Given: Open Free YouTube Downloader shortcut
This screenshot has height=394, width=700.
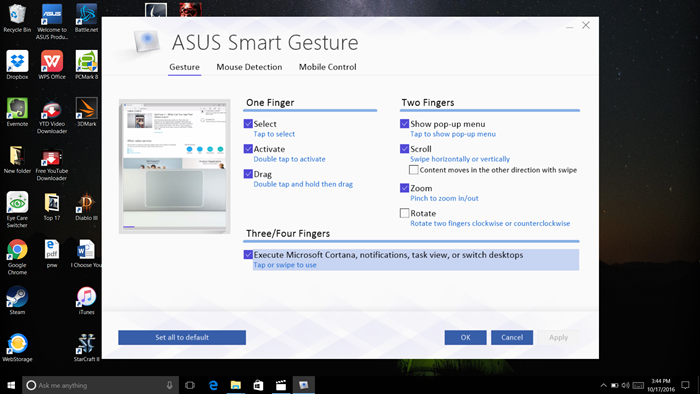Looking at the screenshot, I should [x=52, y=163].
